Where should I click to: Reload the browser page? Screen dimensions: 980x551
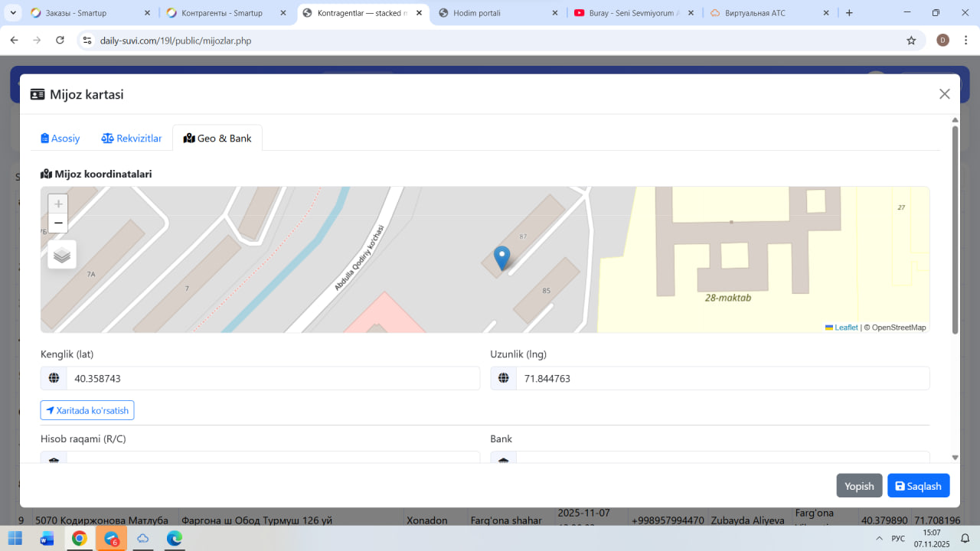point(60,41)
